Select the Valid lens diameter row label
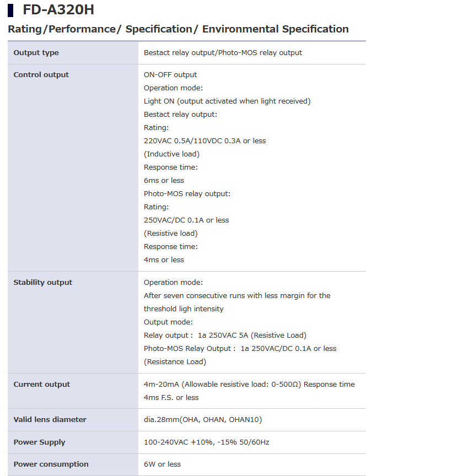Image resolution: width=469 pixels, height=476 pixels. (x=50, y=420)
